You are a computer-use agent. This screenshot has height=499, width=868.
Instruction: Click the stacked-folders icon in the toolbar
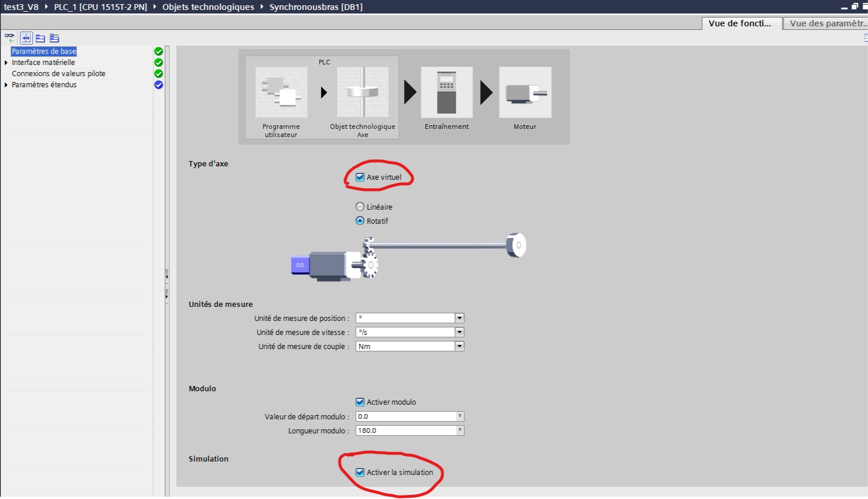[x=54, y=38]
